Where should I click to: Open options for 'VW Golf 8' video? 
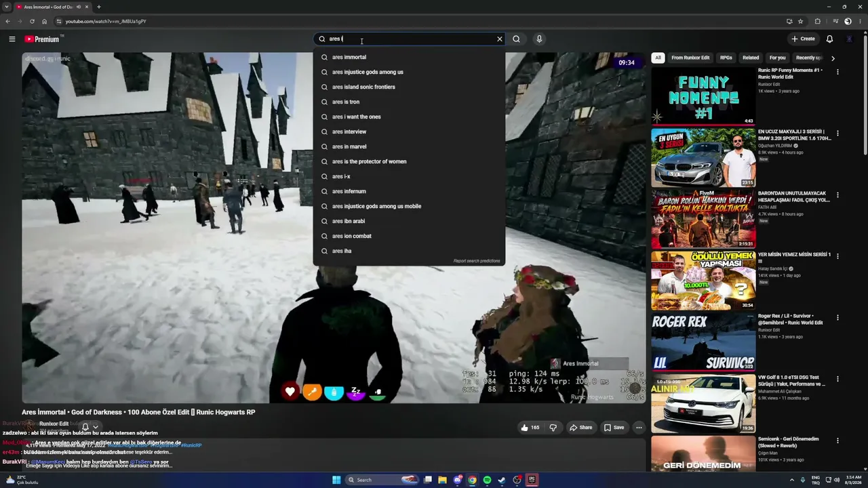[837, 380]
